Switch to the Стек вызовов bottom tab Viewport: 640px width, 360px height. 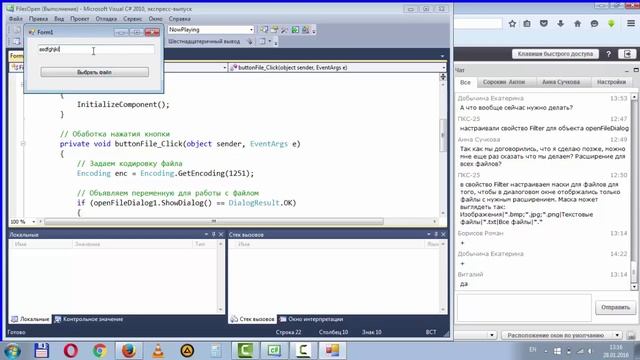[x=252, y=319]
